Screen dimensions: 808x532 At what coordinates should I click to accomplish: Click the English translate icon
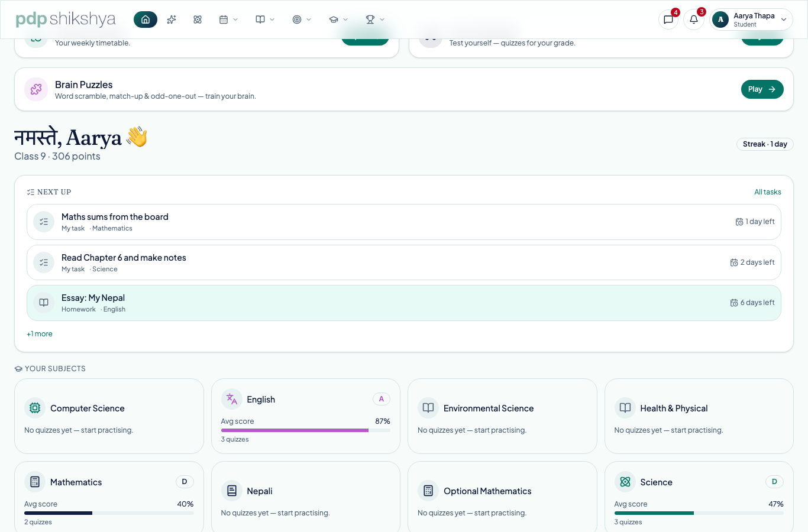(232, 399)
